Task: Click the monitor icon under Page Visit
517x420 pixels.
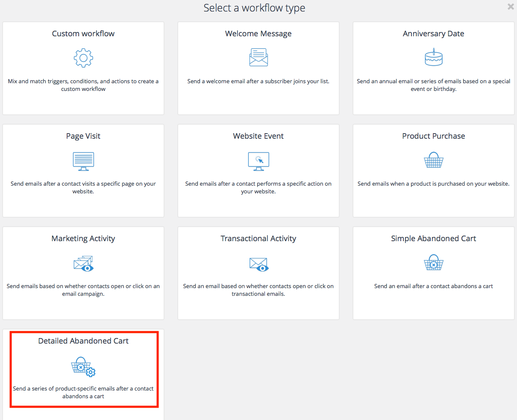Action: (x=83, y=161)
